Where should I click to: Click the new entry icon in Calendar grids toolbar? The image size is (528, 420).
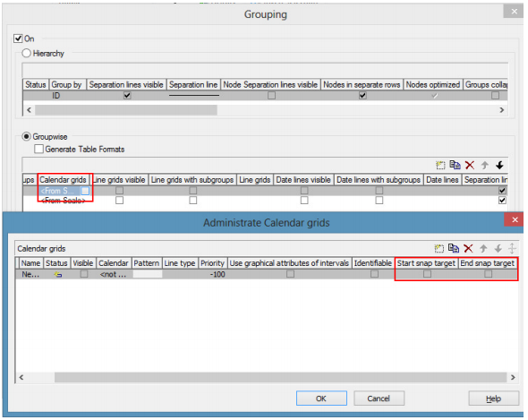coord(439,249)
